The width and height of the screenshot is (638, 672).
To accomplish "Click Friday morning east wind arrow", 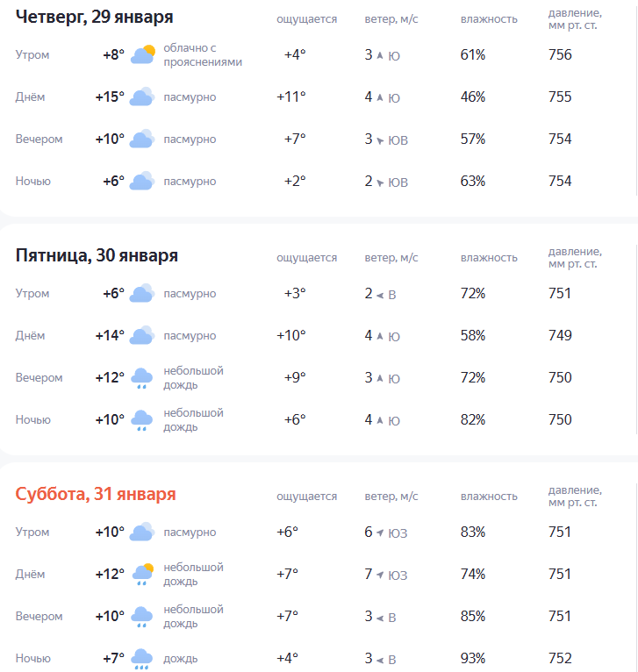I will pos(380,295).
